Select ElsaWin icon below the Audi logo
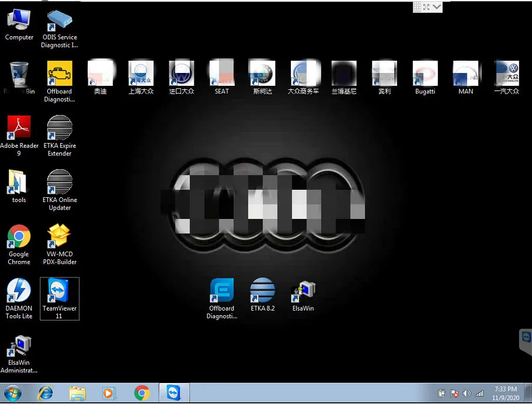This screenshot has width=532, height=404. 303,296
